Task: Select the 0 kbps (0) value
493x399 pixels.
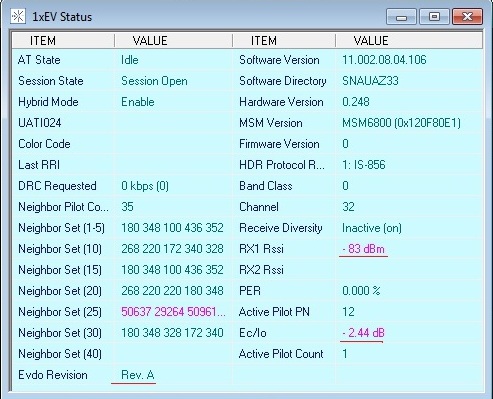Action: [x=145, y=186]
